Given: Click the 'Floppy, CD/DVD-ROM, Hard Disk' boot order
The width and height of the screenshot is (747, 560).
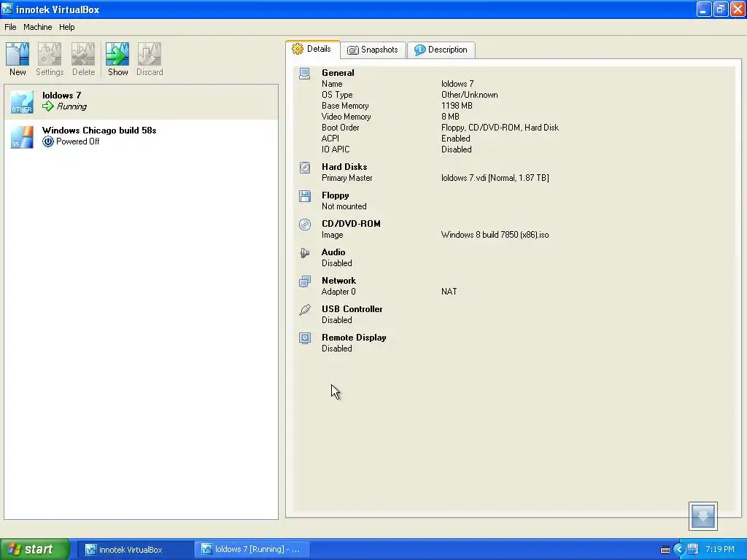Looking at the screenshot, I should (x=500, y=128).
